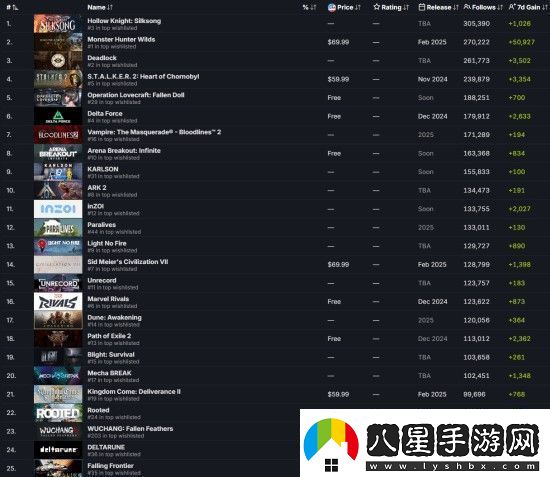Open Dune: Awakening title link
The image size is (550, 477).
114,317
